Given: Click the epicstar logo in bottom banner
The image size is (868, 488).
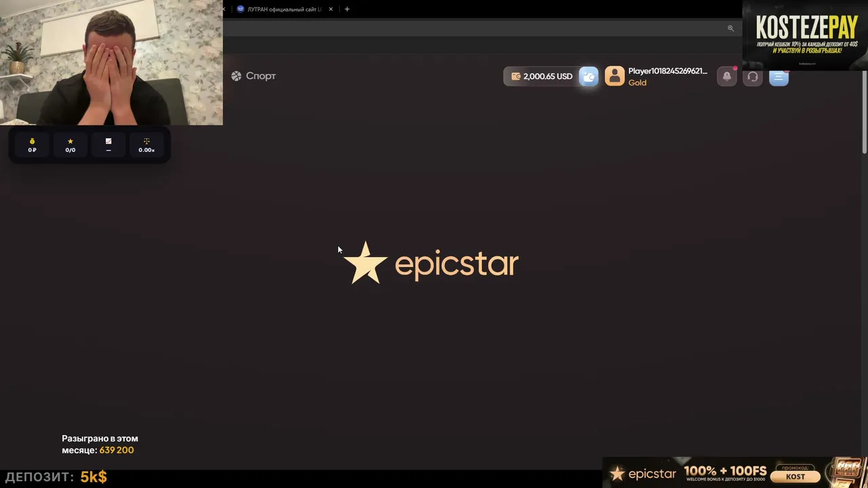Looking at the screenshot, I should coord(643,474).
